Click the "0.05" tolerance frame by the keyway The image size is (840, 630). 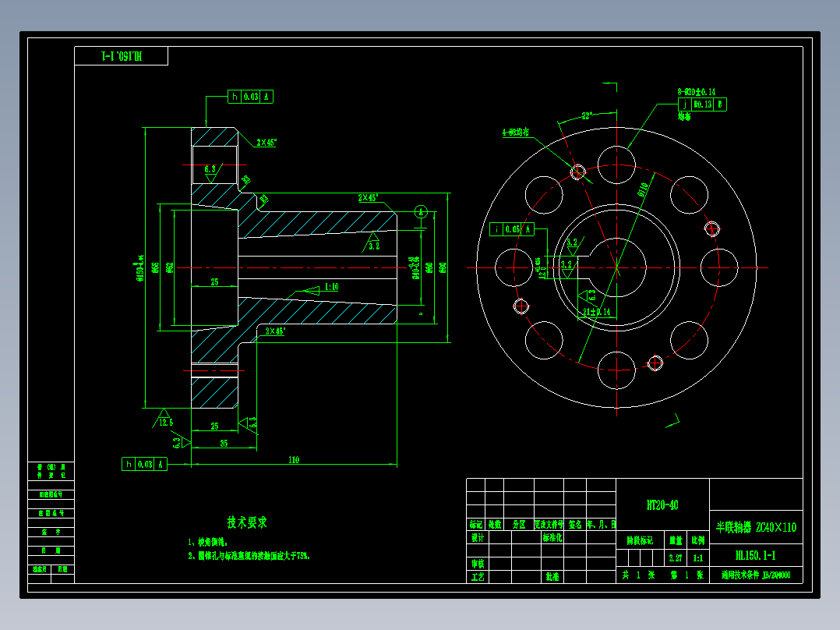(x=512, y=229)
